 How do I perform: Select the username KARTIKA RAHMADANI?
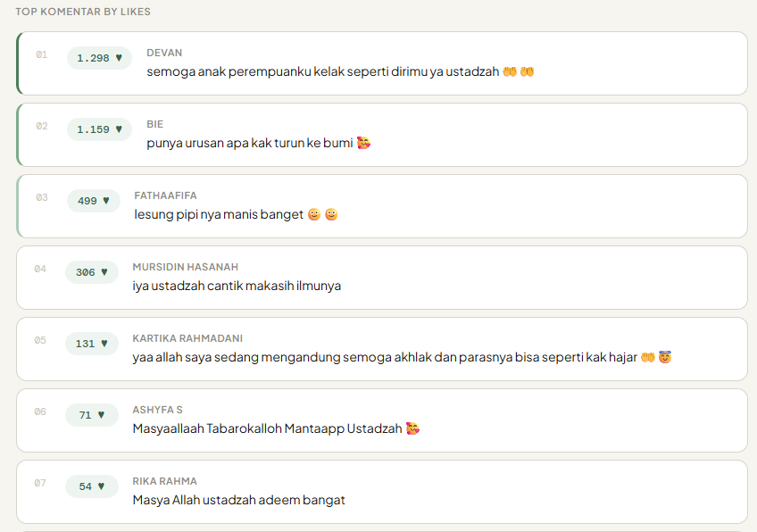coord(187,338)
